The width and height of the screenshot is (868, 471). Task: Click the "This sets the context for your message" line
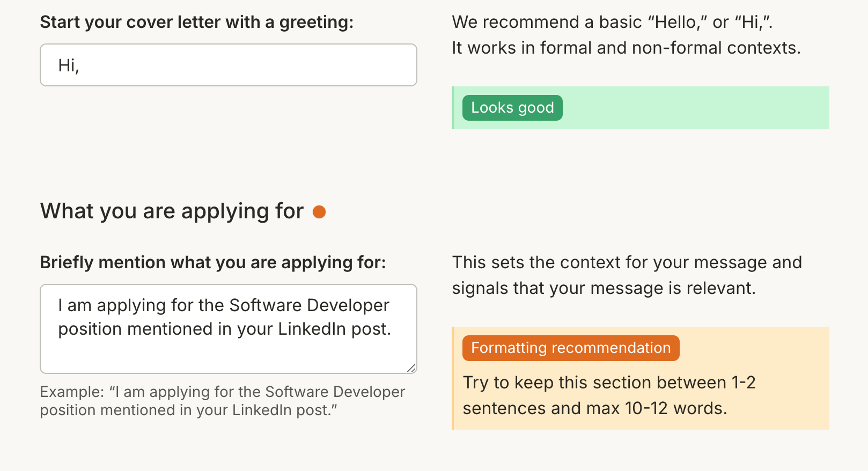tap(627, 262)
